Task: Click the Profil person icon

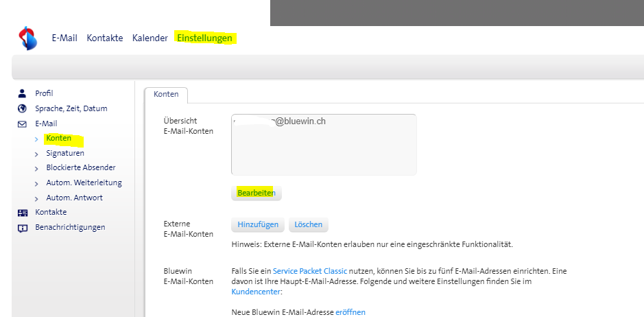Action: 22,93
